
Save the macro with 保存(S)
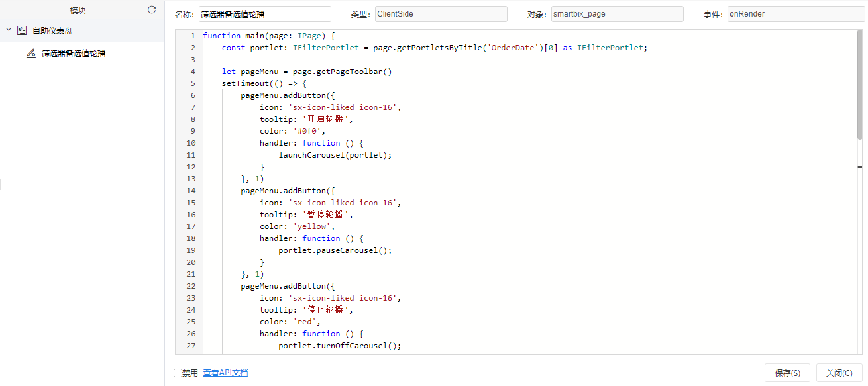coord(787,373)
